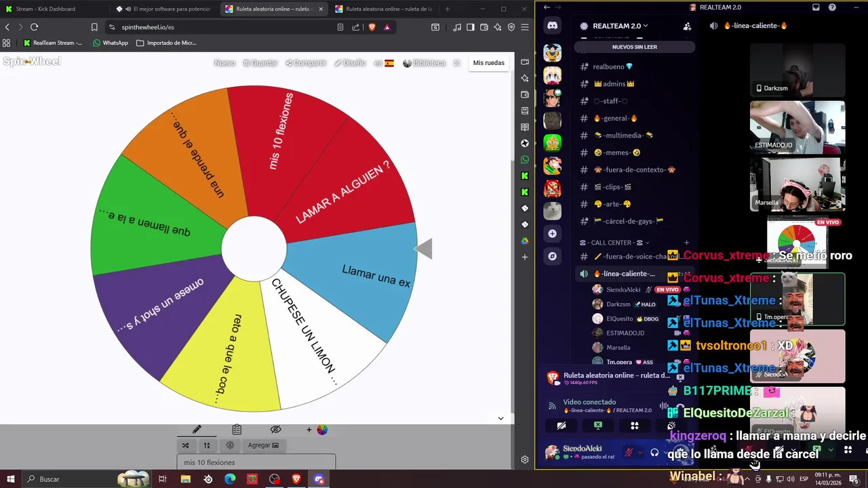Open Brave hamburger main menu

coord(525,27)
